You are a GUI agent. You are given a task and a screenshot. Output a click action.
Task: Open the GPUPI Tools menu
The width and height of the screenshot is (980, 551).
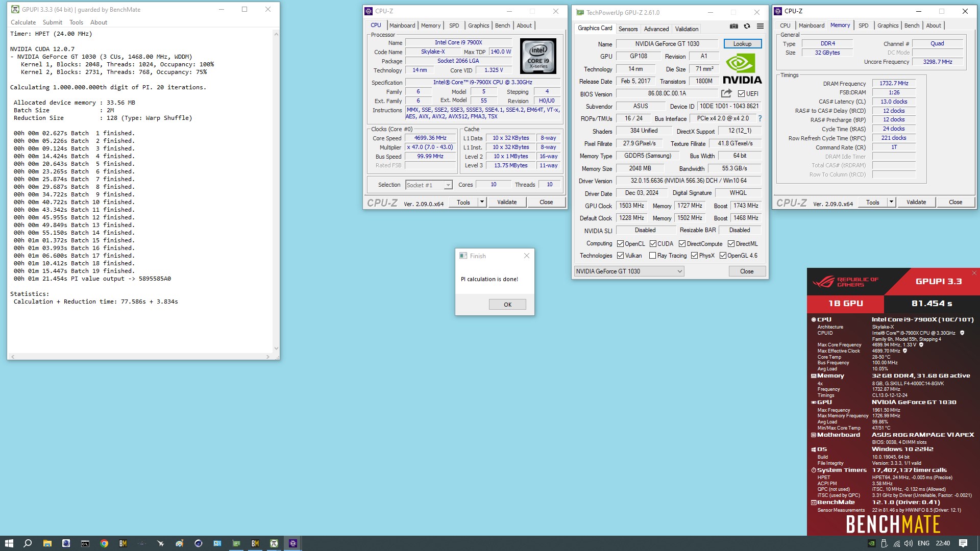point(76,22)
